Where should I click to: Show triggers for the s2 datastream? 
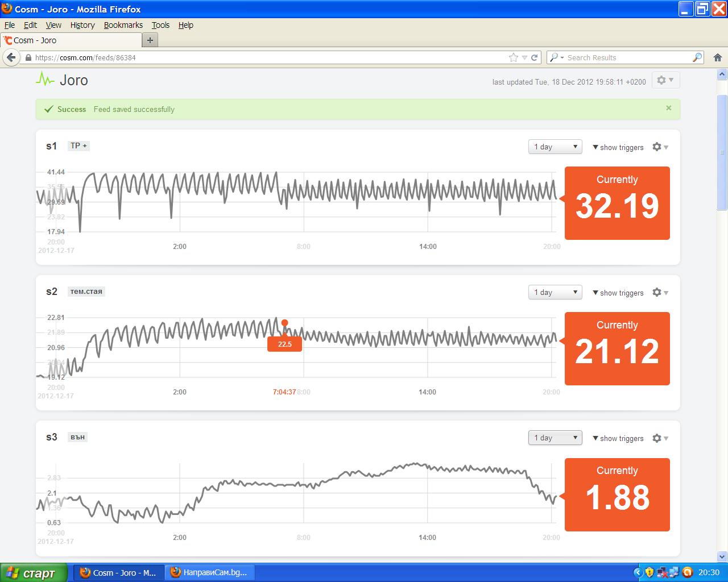[618, 293]
